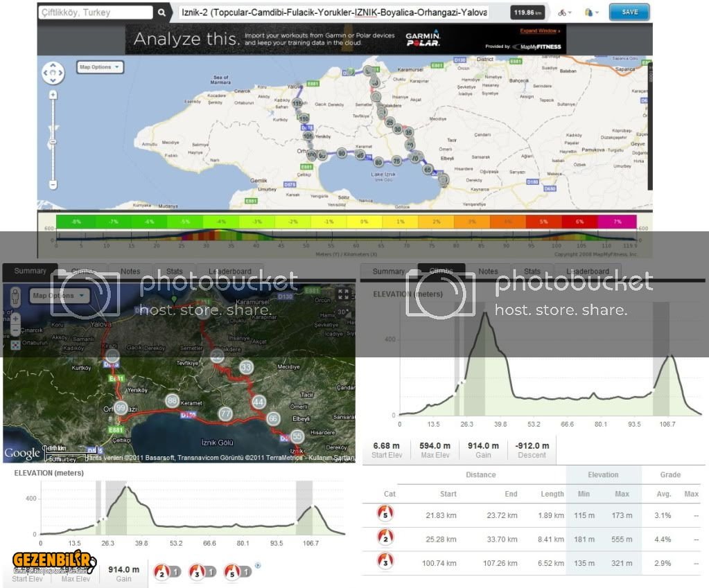Click the 6.68 m Start Elev stat
Viewport: 709px width, 588px height.
click(387, 449)
